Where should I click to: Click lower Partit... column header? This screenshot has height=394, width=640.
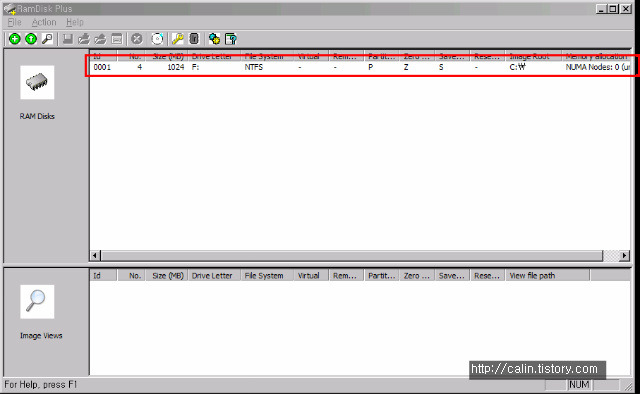[382, 276]
